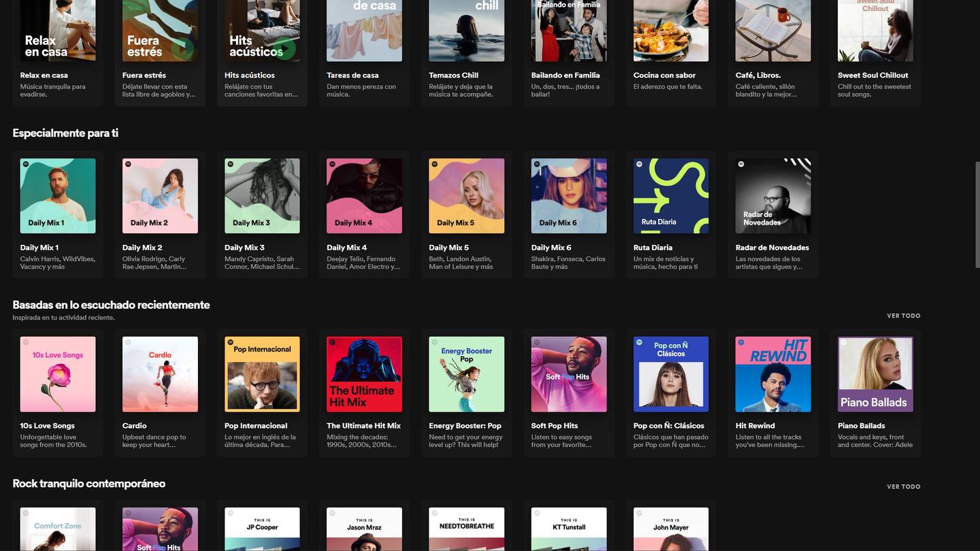This screenshot has height=551, width=980.
Task: Open the Piano Ballads cover with Adele
Action: (875, 374)
